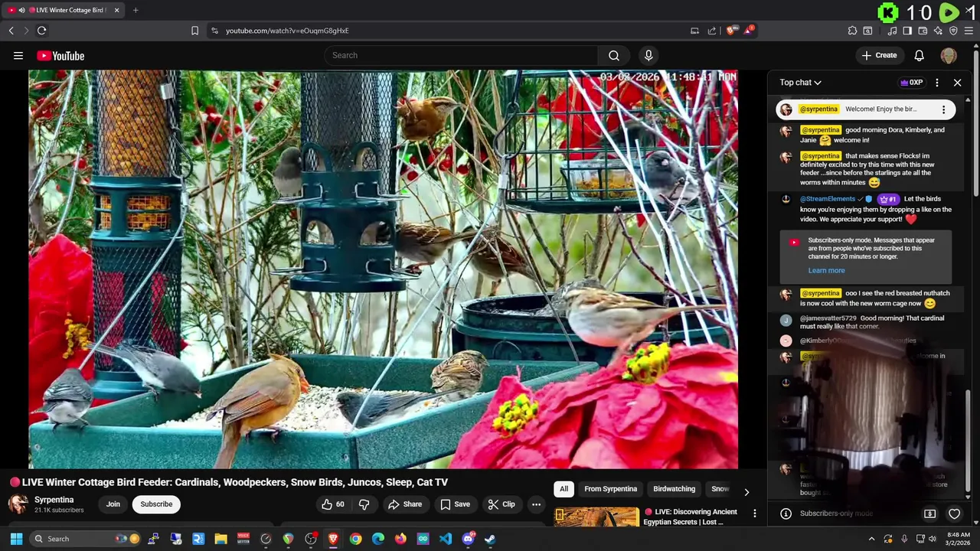Open pinned message options menu
This screenshot has width=980, height=551.
click(x=943, y=109)
